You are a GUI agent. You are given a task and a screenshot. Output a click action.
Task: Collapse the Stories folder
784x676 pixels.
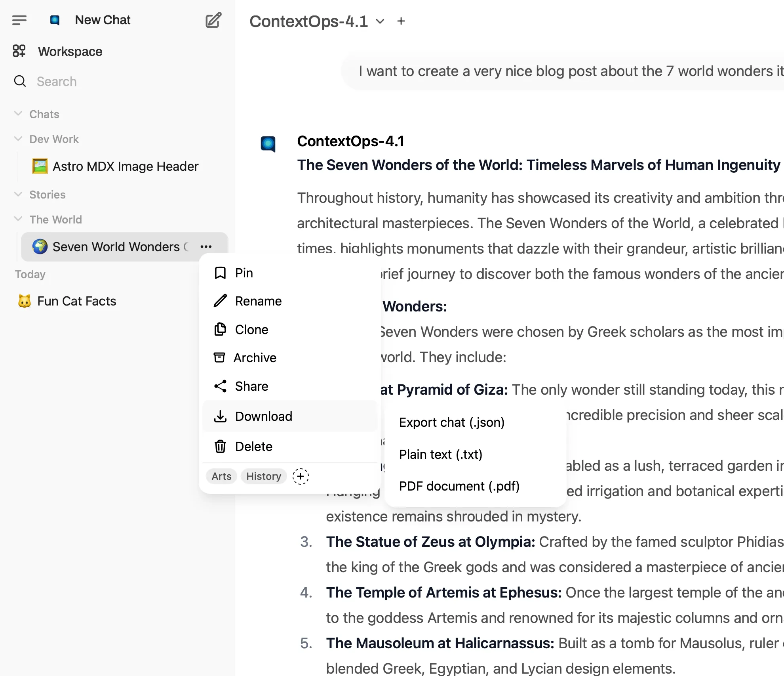[x=18, y=195]
